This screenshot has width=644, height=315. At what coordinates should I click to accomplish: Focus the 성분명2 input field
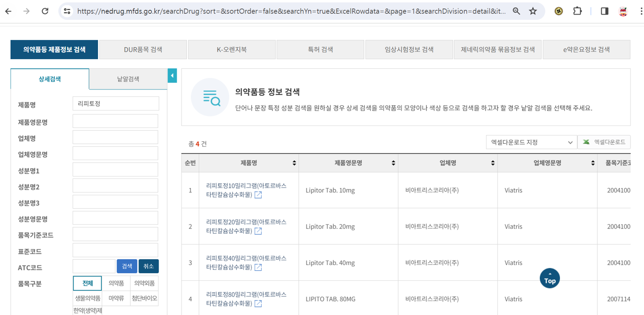click(116, 186)
